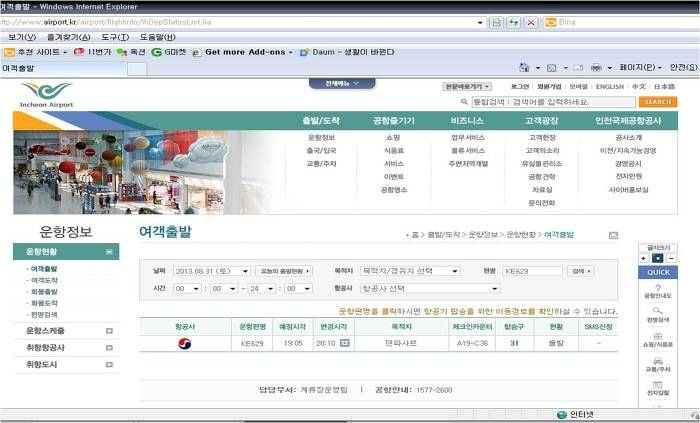Screen dimensions: 700x423
Task: Click the orange SEARCH button
Action: [658, 102]
